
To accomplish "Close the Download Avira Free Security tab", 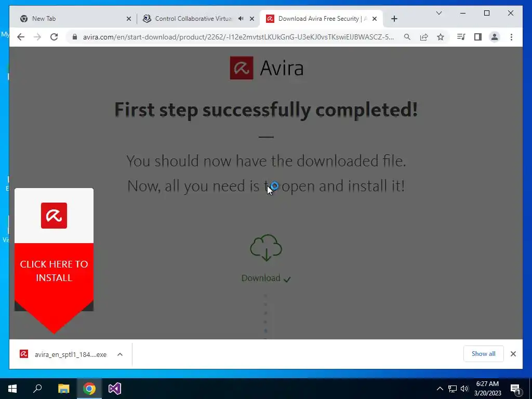I will tap(375, 19).
